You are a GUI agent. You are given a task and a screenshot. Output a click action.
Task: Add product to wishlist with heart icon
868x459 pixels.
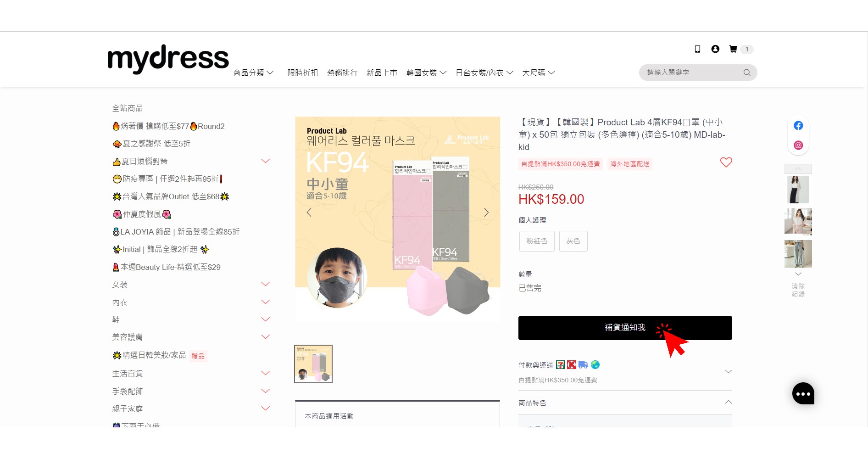click(726, 162)
